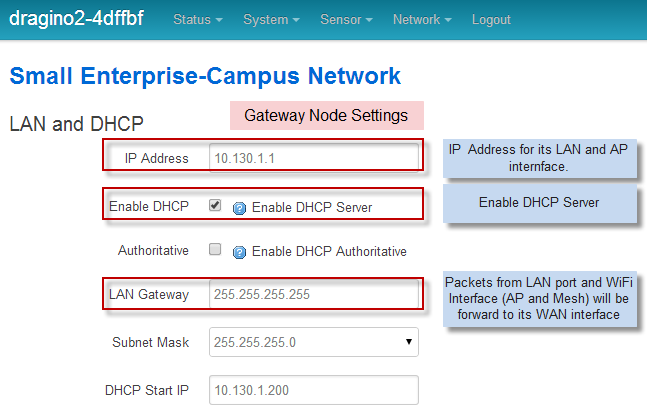
Task: Focus the IP Address input field
Action: coord(314,158)
